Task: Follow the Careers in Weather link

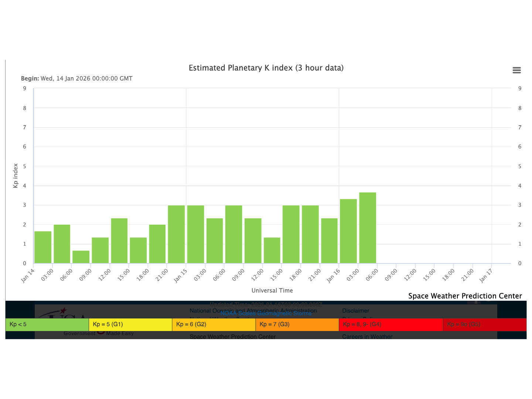Action: tap(367, 337)
